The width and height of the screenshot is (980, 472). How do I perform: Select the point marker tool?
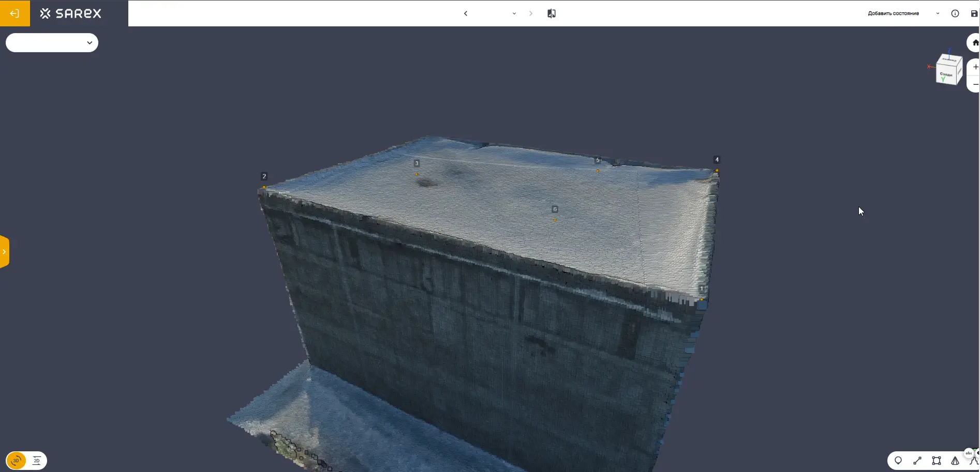click(898, 461)
